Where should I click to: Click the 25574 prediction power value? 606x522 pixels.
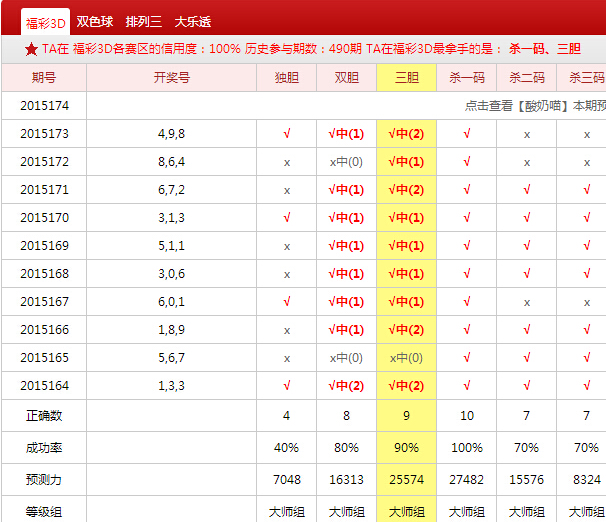407,479
